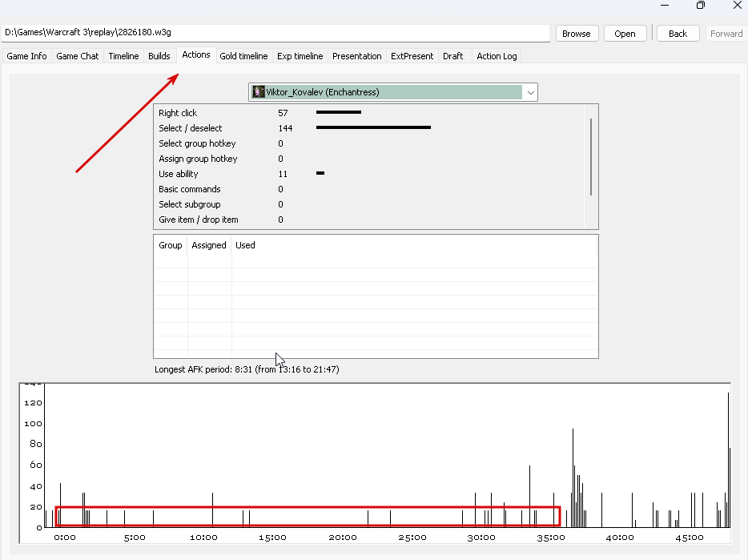Click the Use ability count 11
This screenshot has height=560, width=748.
283,175
